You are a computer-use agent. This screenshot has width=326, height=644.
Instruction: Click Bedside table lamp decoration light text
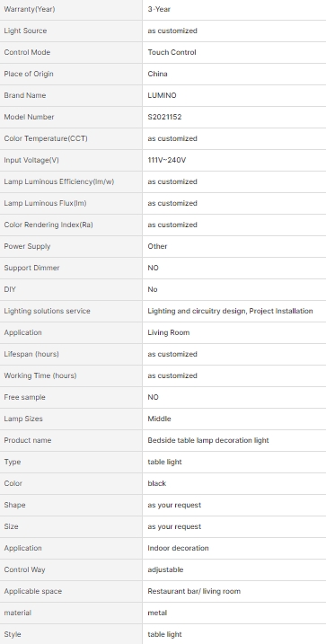(x=208, y=440)
